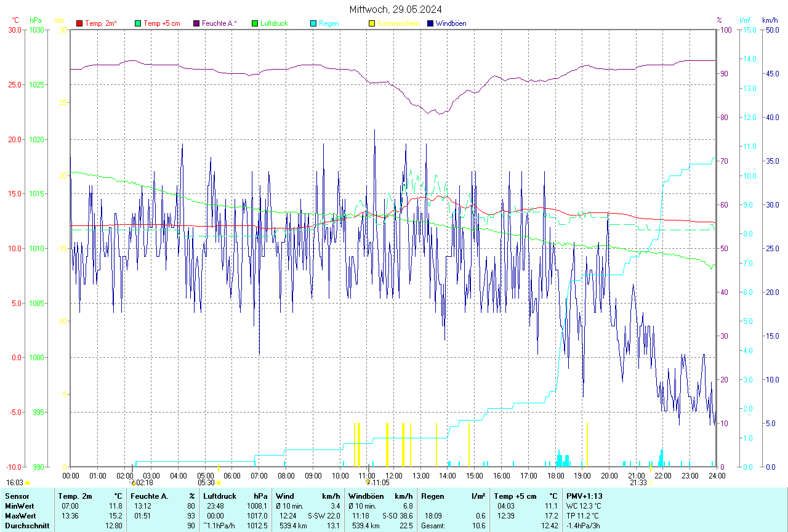The height and width of the screenshot is (532, 788).
Task: Click the Sonnenschein legend label
Action: point(398,23)
